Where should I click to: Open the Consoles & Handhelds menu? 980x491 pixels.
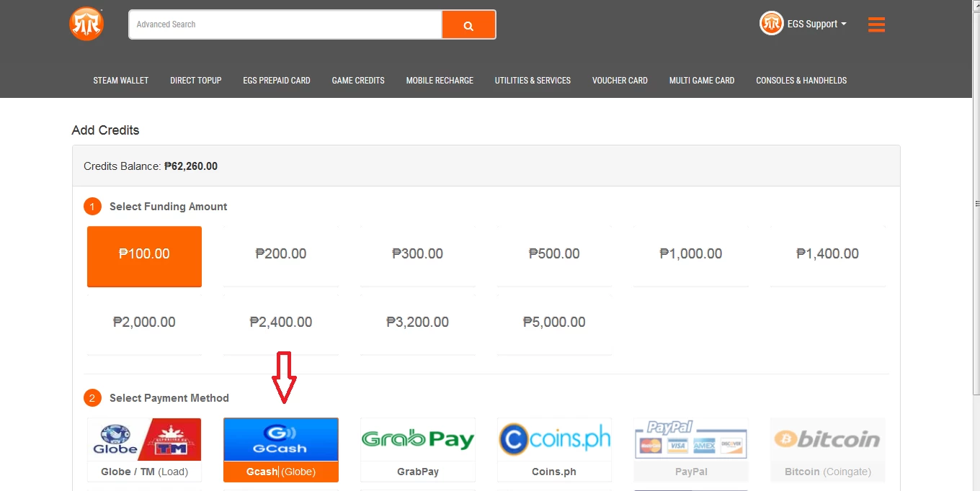click(x=801, y=81)
